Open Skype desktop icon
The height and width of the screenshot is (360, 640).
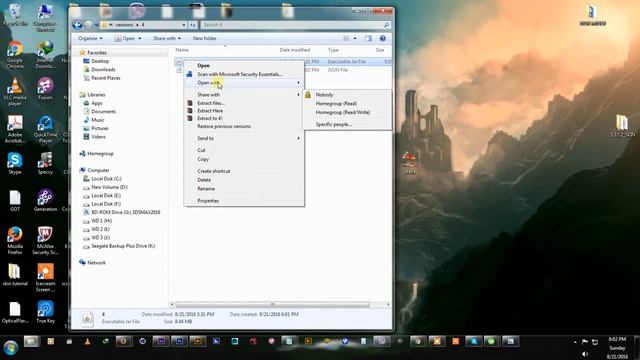[x=15, y=163]
